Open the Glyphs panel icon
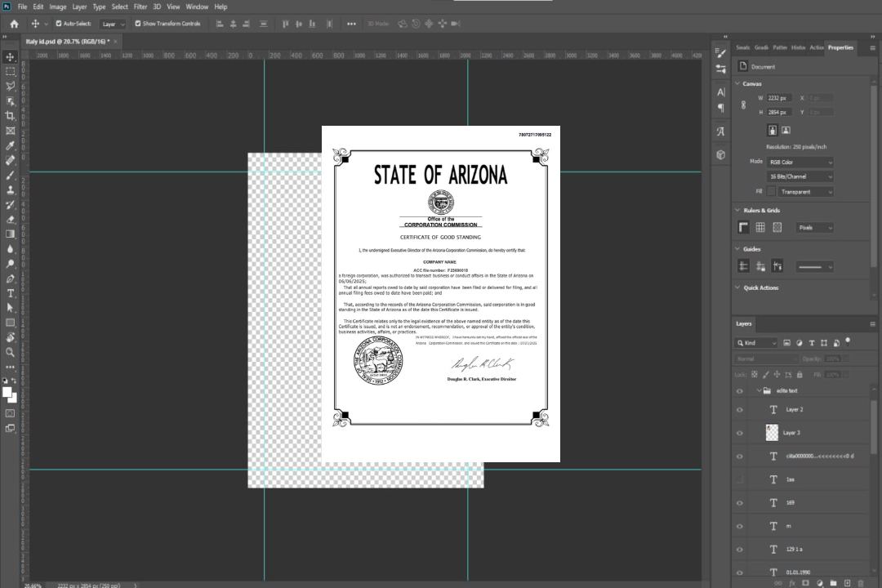 coord(721,131)
